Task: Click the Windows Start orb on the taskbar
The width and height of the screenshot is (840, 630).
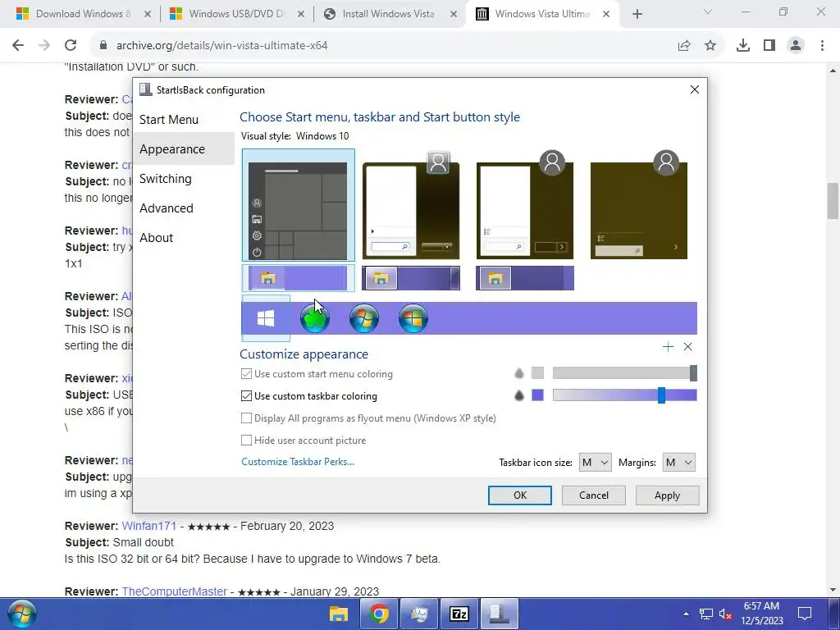Action: click(22, 614)
